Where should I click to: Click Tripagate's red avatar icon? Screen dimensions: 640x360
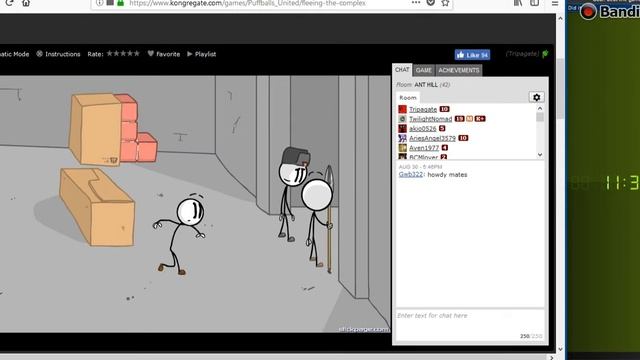[x=402, y=109]
